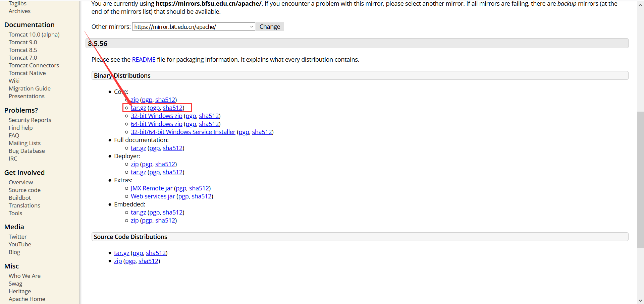Download the Embedded zip

[135, 220]
